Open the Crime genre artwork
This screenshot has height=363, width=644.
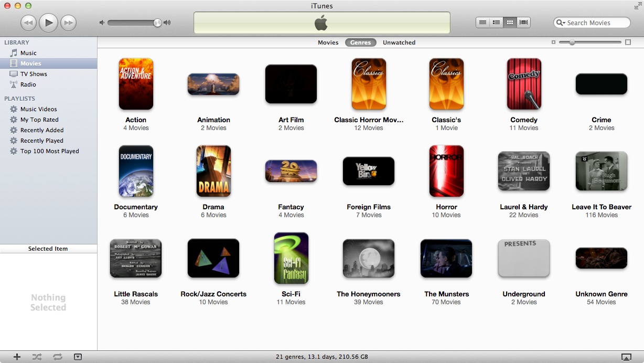(x=602, y=84)
